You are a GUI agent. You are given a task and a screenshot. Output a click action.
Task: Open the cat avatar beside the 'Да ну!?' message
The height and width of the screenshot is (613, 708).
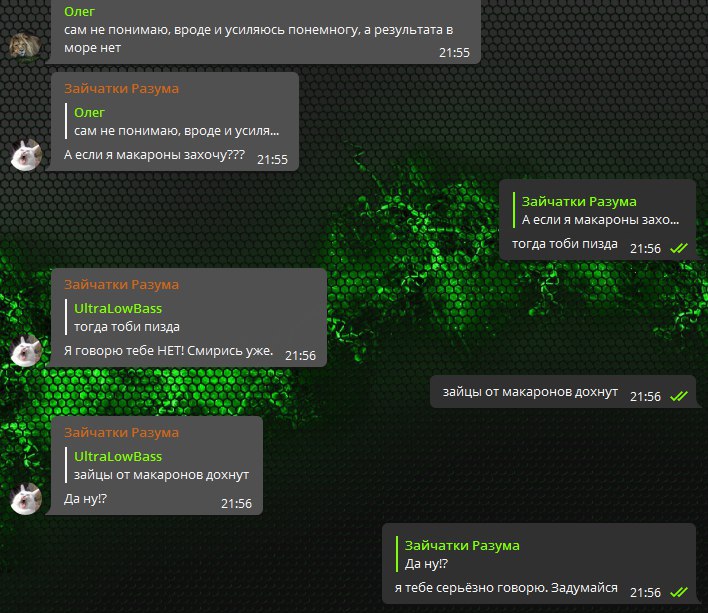tap(26, 499)
